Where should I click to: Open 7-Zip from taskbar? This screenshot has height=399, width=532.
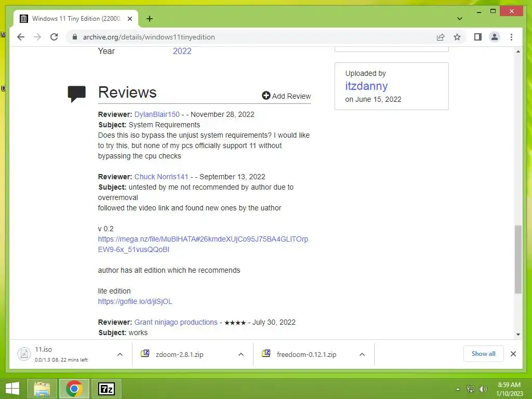point(107,389)
